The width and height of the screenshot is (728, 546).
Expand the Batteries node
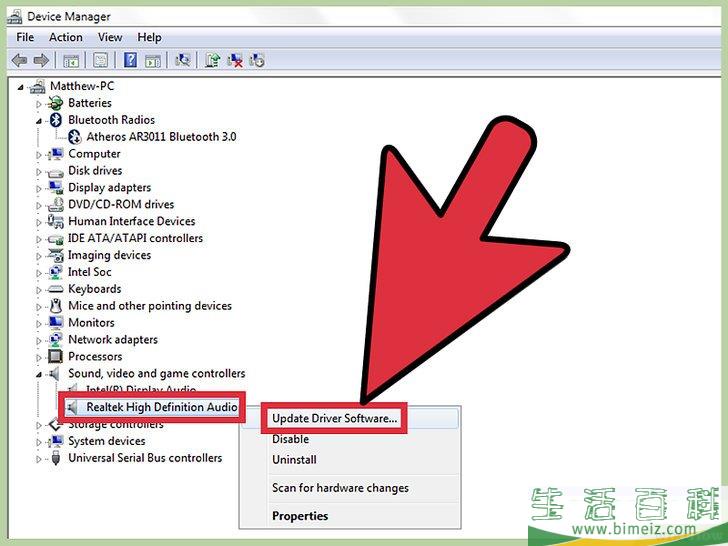click(39, 104)
